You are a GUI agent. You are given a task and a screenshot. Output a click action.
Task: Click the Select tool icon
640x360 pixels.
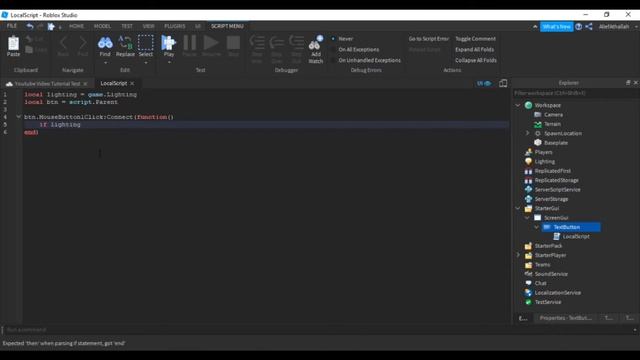point(145,42)
